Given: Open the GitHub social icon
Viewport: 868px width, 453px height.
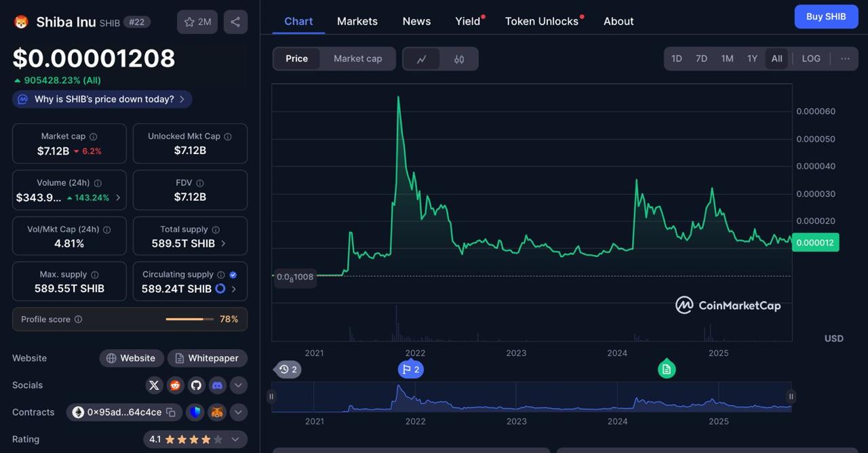Looking at the screenshot, I should coord(196,385).
